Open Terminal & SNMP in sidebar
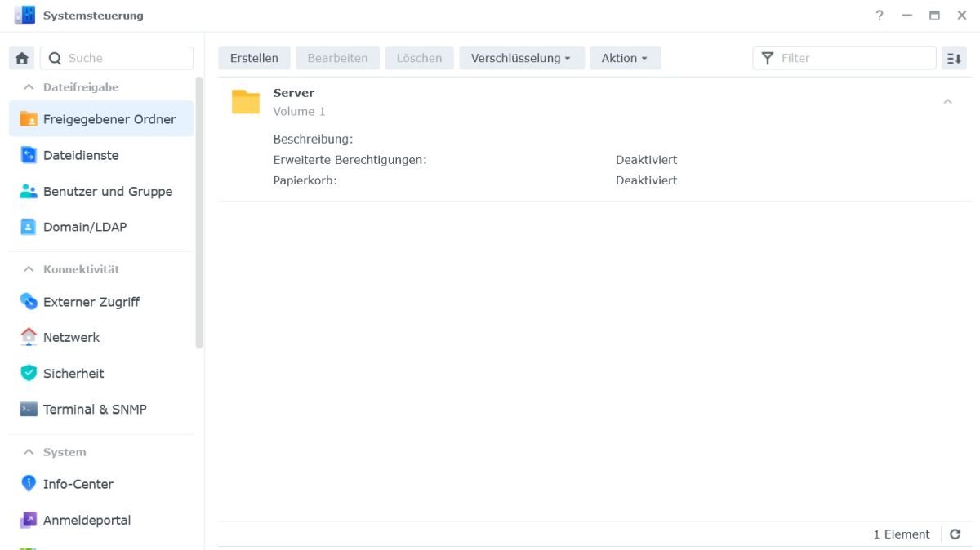This screenshot has height=550, width=980. (101, 409)
